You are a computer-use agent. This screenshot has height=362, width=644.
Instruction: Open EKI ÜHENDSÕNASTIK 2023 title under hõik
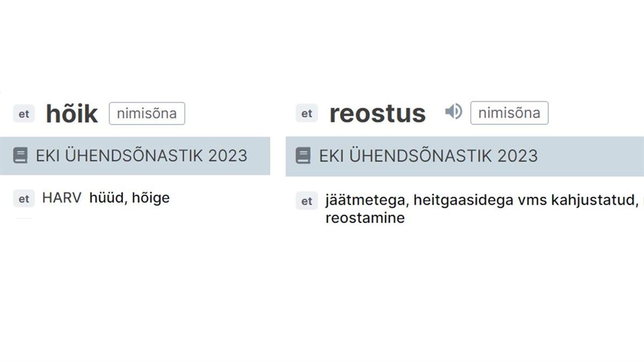click(x=141, y=156)
